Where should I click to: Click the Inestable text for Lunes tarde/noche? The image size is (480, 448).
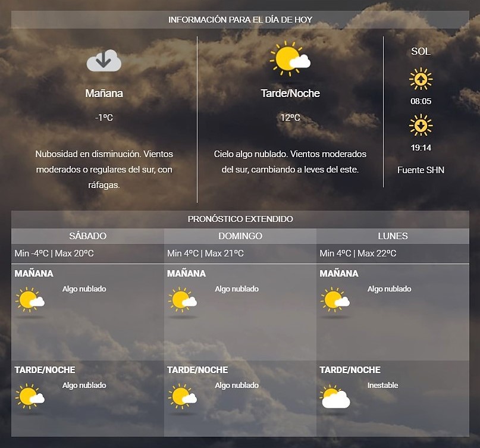[382, 386]
